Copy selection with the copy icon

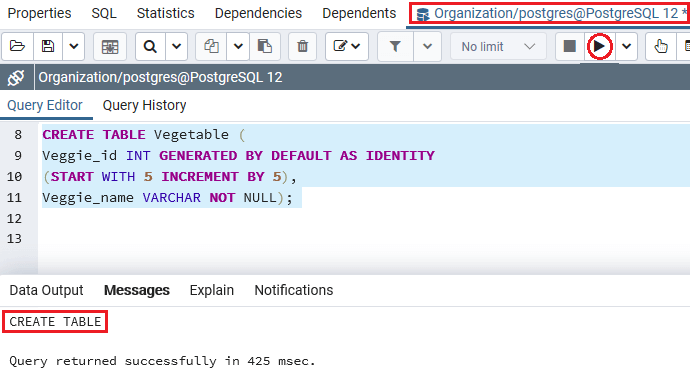211,46
